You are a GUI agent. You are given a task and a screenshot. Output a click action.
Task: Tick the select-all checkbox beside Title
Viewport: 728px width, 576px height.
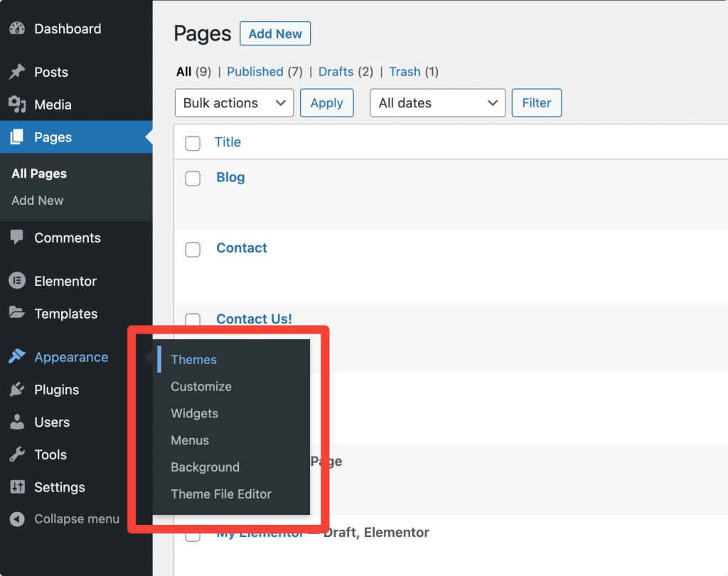tap(193, 143)
